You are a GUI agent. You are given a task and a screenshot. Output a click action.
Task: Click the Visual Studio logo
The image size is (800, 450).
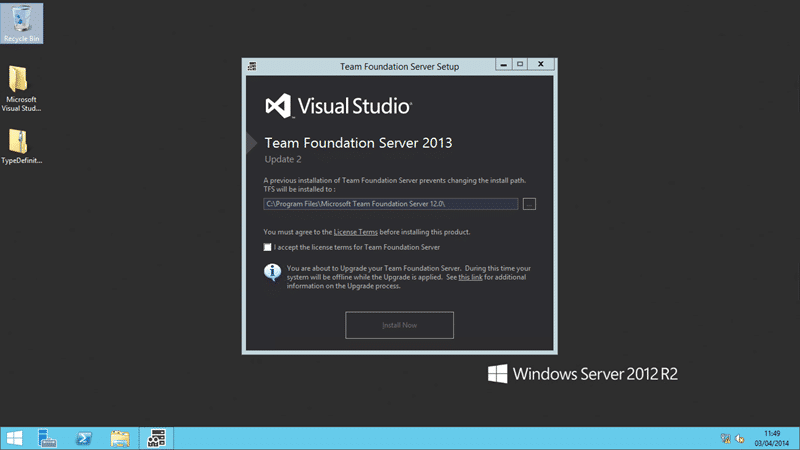click(x=338, y=106)
